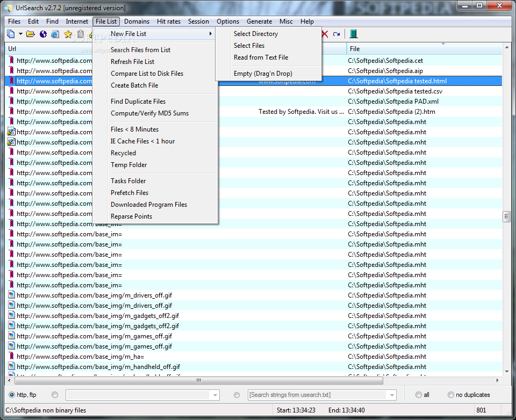Open the Domains menu
Image resolution: width=516 pixels, height=420 pixels.
(137, 21)
